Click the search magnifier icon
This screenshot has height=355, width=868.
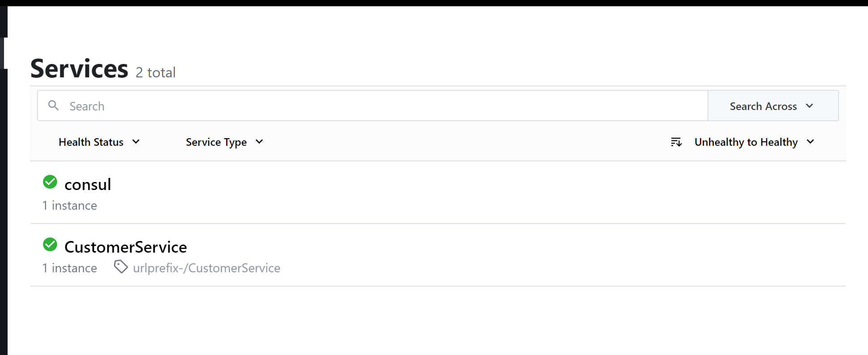(53, 106)
